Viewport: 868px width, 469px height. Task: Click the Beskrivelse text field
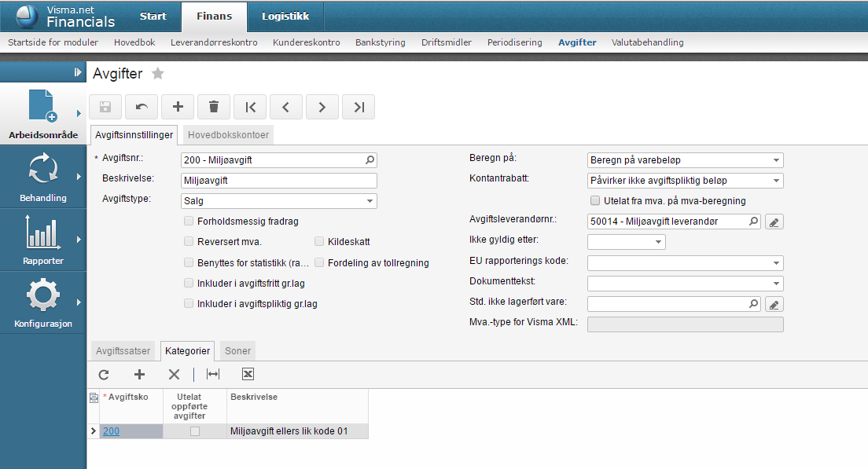(279, 181)
